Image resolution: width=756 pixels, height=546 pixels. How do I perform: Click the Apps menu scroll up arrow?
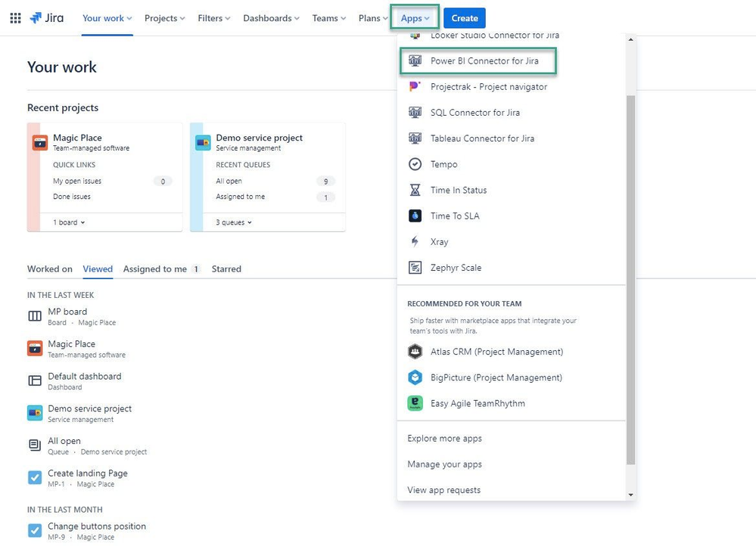(x=630, y=39)
